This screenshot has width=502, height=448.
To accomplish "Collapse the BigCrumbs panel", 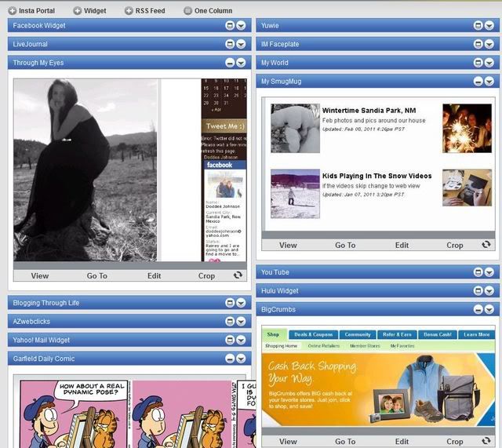I will [x=478, y=309].
